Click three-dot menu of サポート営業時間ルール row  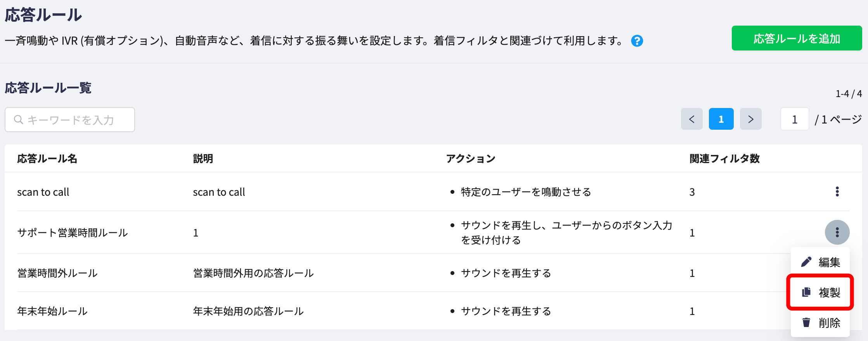coord(837,232)
